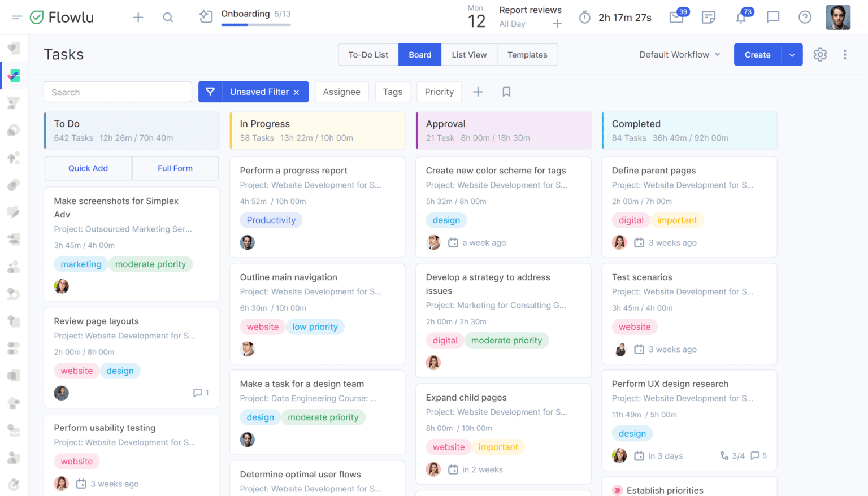Click the stopwatch timer icon in top bar
Viewport: 868px width, 496px height.
pyautogui.click(x=584, y=17)
